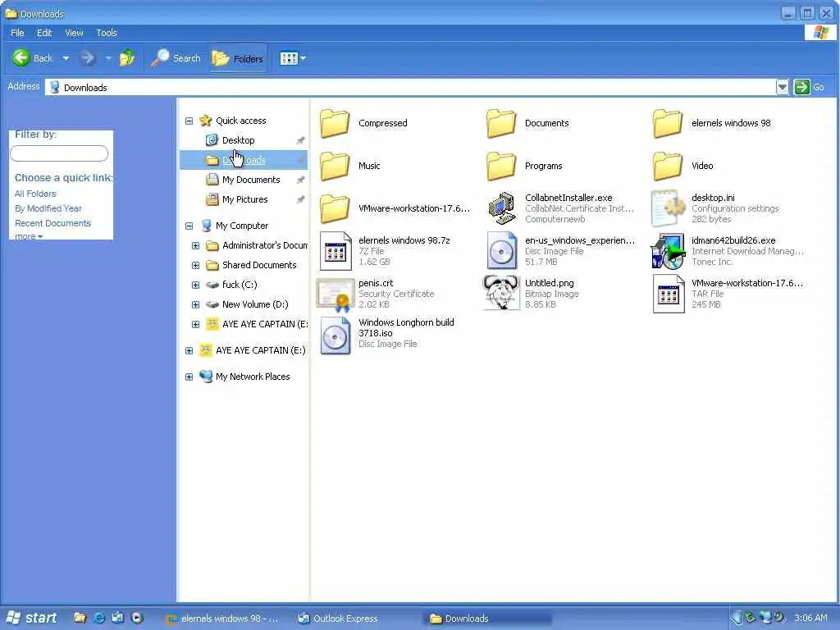This screenshot has height=630, width=840.
Task: Collapse the Quick access tree node
Action: [x=189, y=121]
